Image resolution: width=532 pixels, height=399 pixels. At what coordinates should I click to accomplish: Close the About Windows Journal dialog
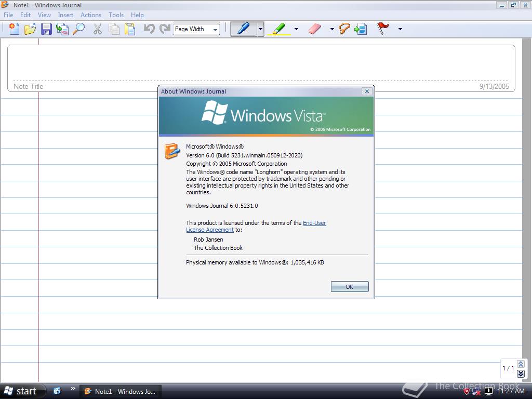pyautogui.click(x=367, y=91)
